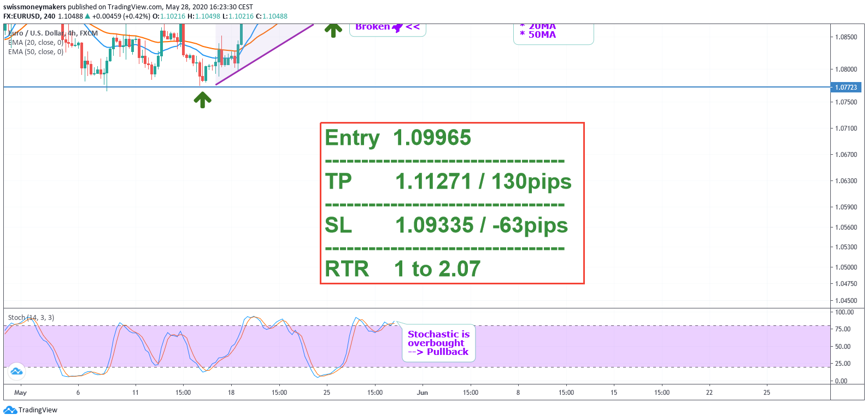Click the Jun label on time axis

tap(423, 393)
